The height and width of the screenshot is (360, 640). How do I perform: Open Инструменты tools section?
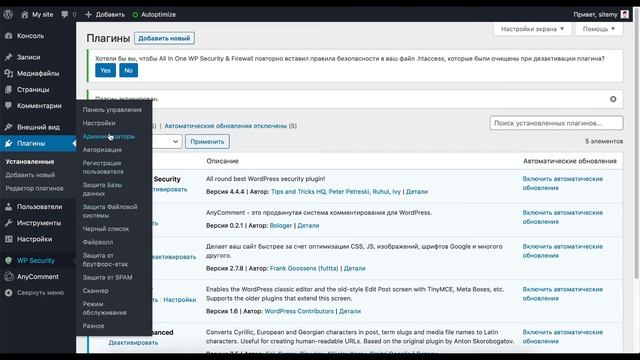pyautogui.click(x=38, y=223)
